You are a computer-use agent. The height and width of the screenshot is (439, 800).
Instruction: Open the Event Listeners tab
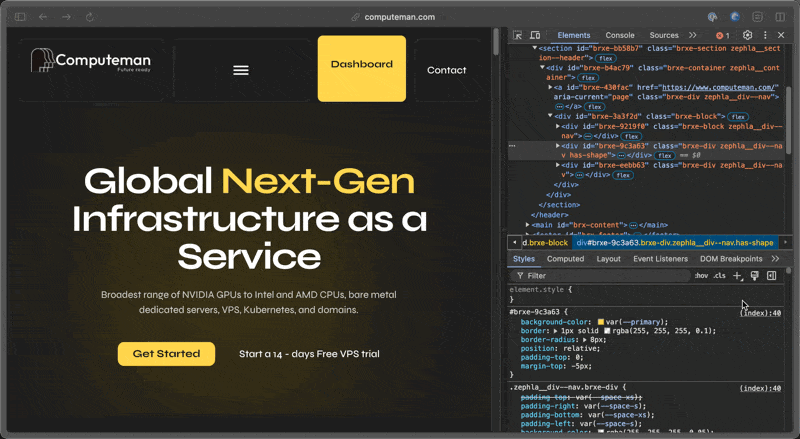click(661, 259)
